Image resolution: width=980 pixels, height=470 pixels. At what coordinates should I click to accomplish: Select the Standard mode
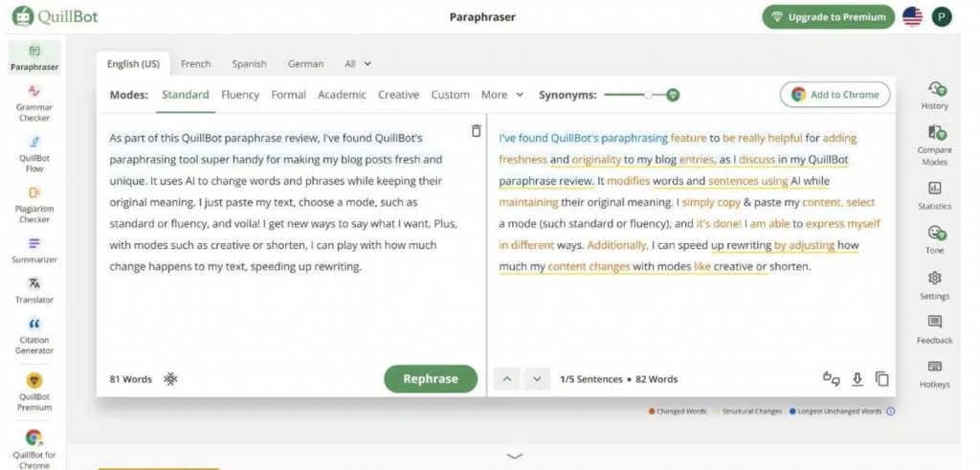click(185, 95)
